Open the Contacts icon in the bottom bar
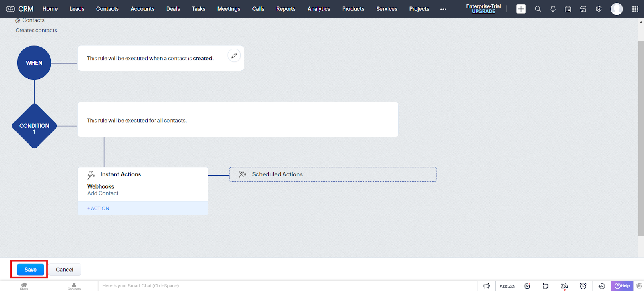The height and width of the screenshot is (291, 644). coord(74,286)
